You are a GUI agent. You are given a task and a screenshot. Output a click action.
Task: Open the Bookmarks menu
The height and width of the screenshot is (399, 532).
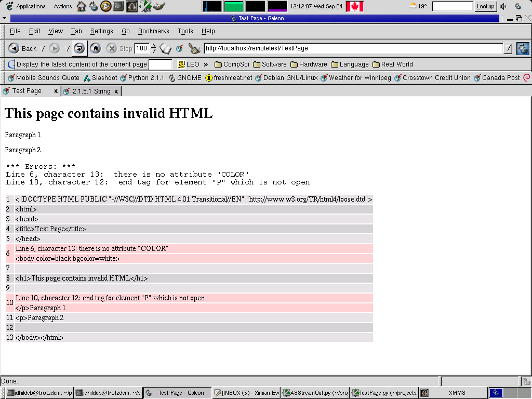click(153, 31)
